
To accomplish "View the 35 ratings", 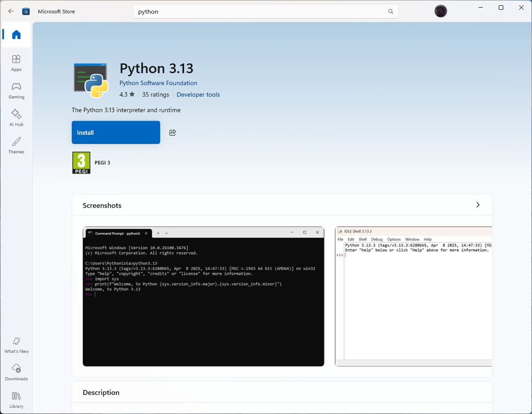I will 155,95.
